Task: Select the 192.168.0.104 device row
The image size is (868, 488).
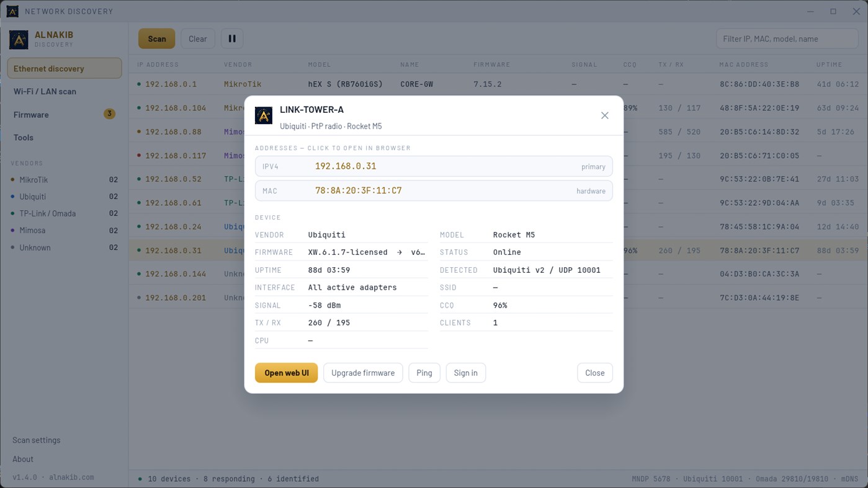Action: pyautogui.click(x=498, y=108)
